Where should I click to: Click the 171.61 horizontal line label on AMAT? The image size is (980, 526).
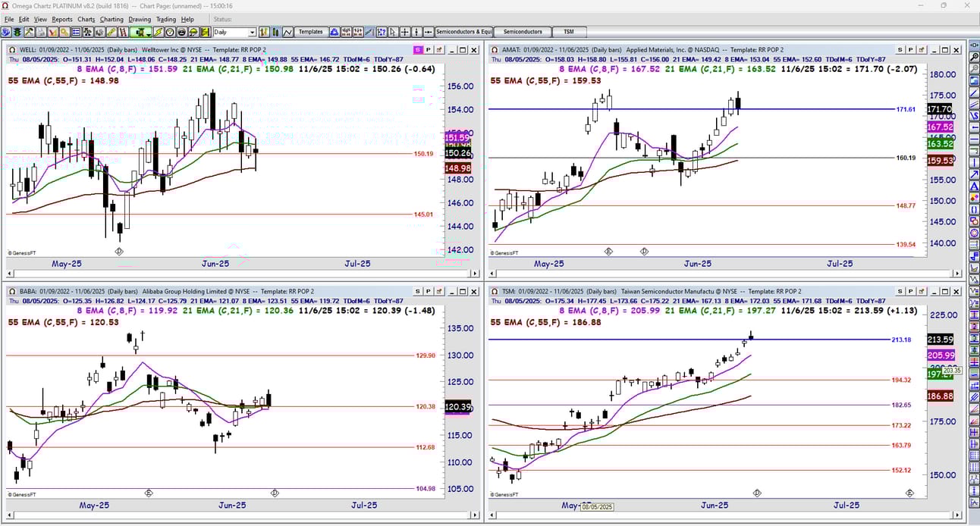point(906,110)
